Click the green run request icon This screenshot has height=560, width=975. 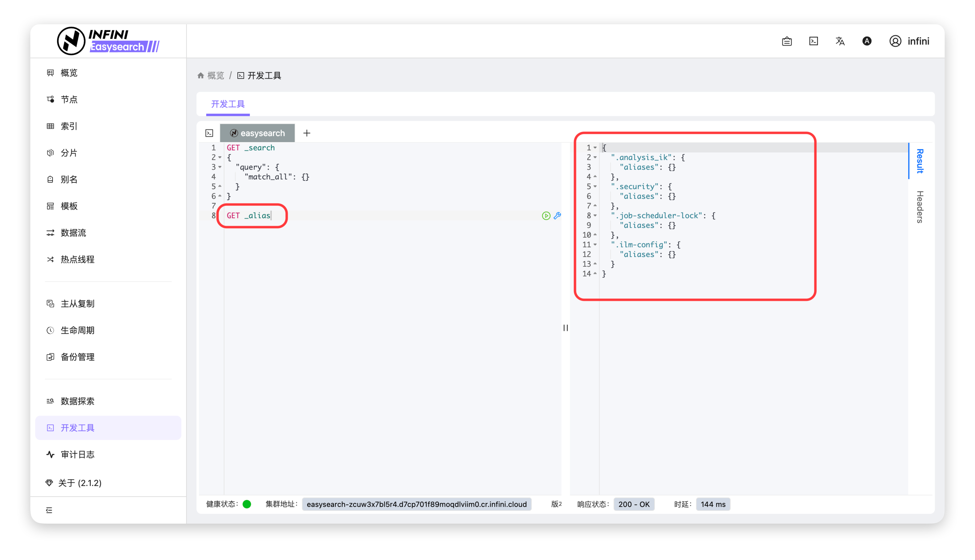pos(546,216)
